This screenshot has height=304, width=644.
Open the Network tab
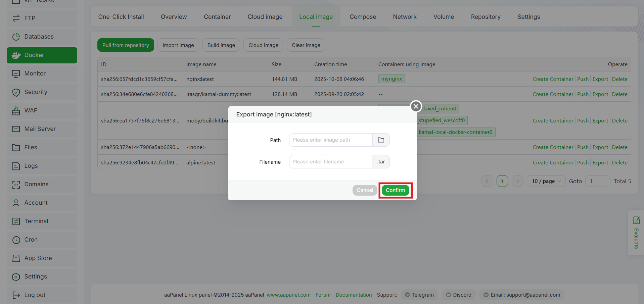(x=405, y=17)
